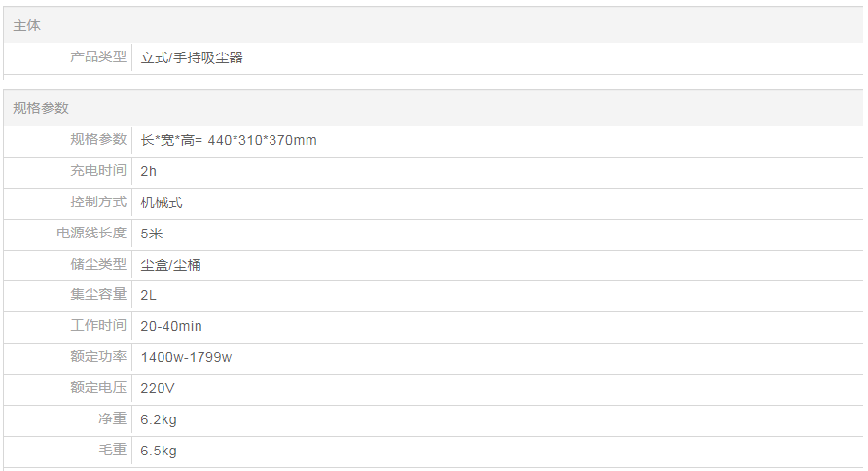Viewport: 868px width, 471px height.
Task: Click the 额定功率 label
Action: [98, 357]
